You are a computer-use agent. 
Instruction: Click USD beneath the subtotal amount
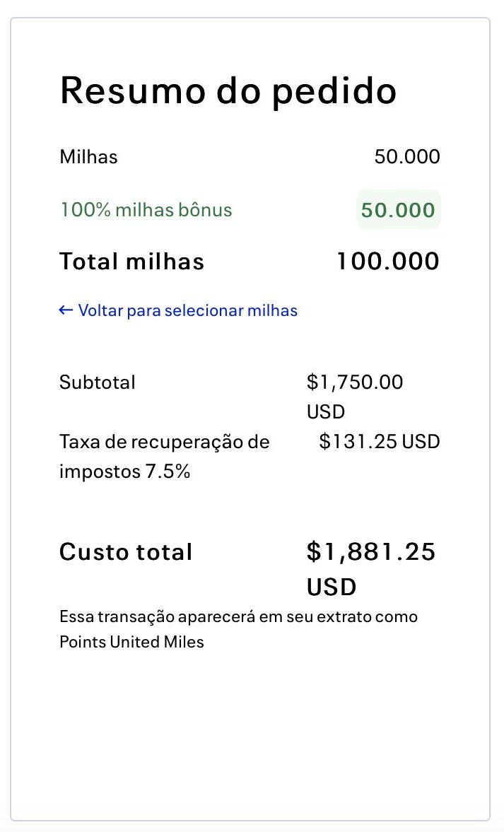tap(326, 411)
